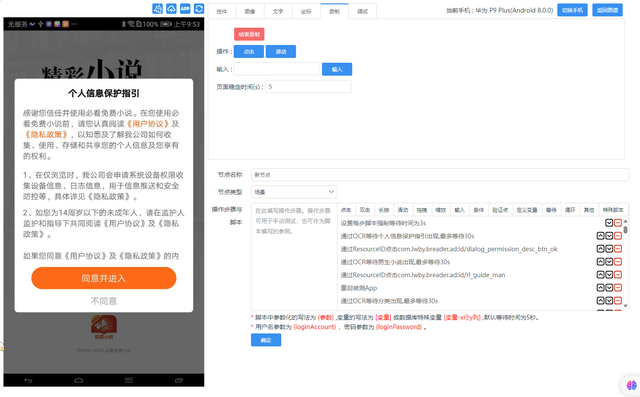Click the red 结束录制 button
The height and width of the screenshot is (397, 640).
(x=249, y=34)
